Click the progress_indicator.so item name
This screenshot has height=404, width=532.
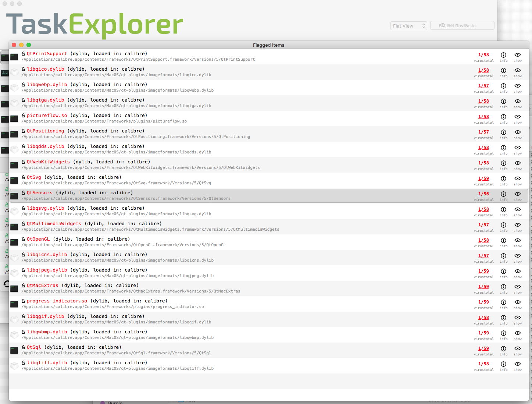pos(57,301)
